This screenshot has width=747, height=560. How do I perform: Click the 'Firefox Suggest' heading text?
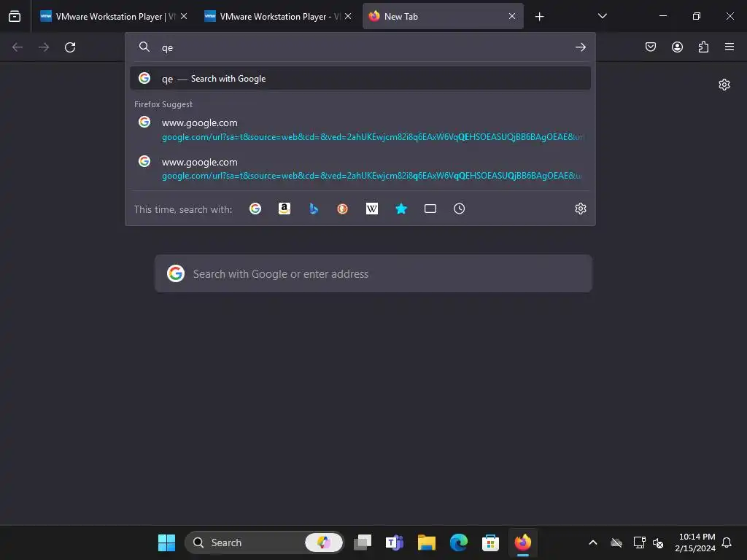(x=163, y=104)
